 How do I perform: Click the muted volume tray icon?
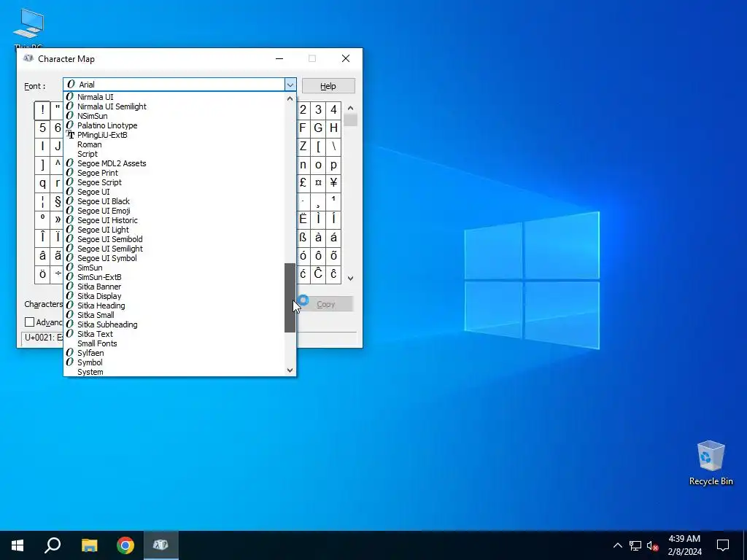point(653,545)
